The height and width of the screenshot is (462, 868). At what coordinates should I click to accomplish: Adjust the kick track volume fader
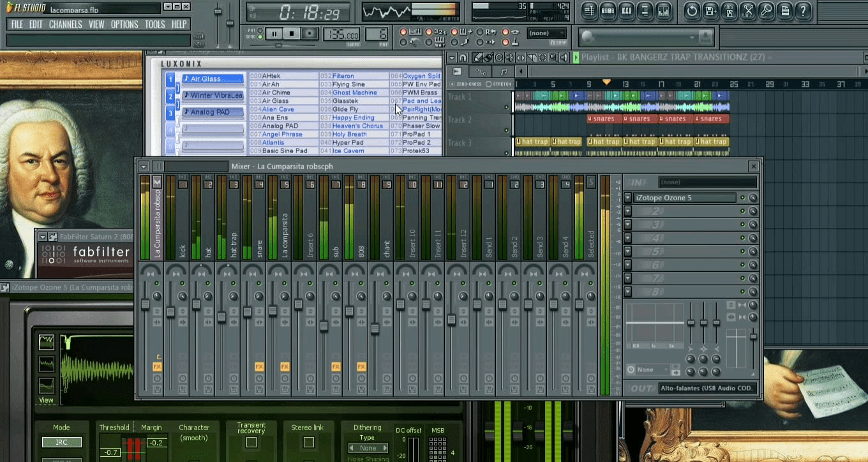coord(170,311)
